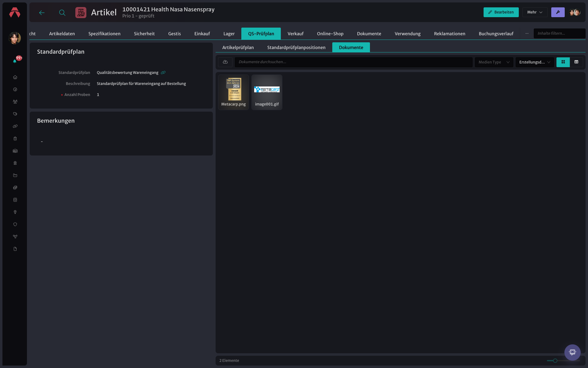Open the dashboard gauge icon in sidebar

pos(15,90)
